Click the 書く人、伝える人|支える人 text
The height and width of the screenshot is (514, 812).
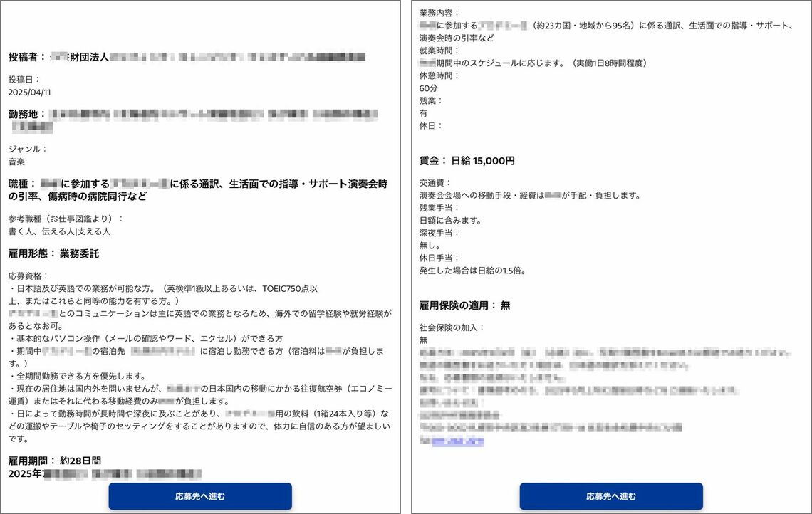click(59, 231)
